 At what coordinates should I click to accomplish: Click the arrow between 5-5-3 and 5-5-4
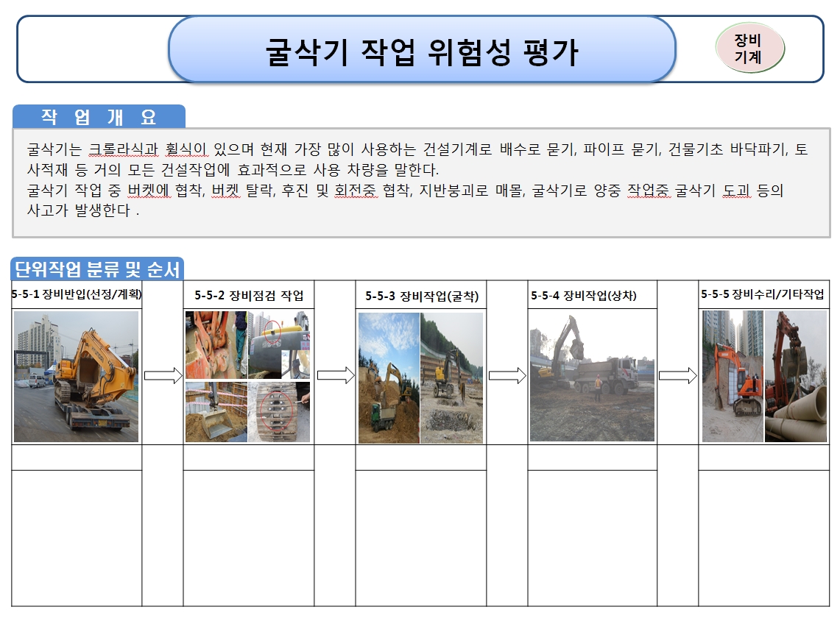pos(507,375)
